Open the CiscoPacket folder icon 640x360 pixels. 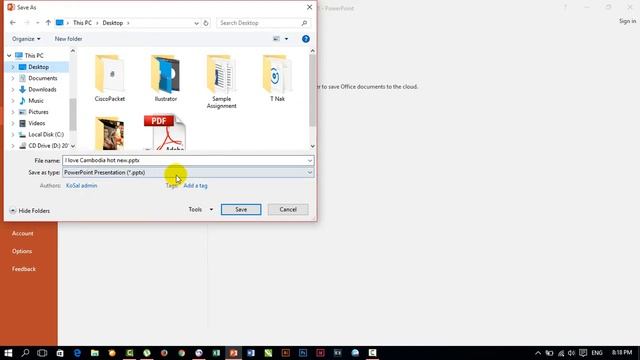(x=109, y=73)
